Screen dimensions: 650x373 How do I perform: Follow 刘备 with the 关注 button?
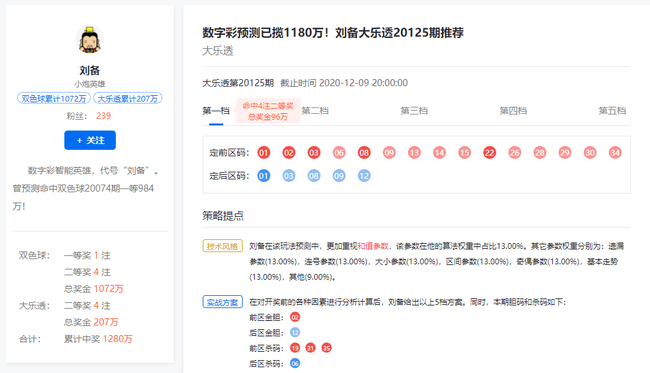90,140
